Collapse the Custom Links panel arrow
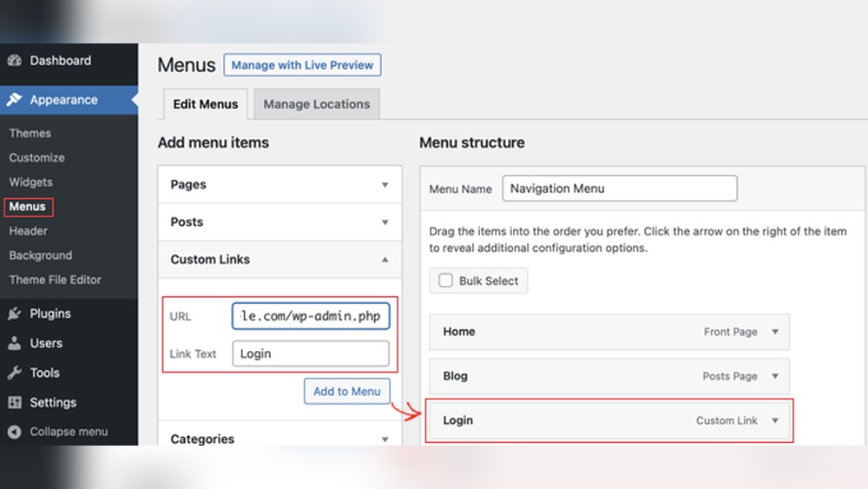Viewport: 868px width, 489px height. click(385, 259)
